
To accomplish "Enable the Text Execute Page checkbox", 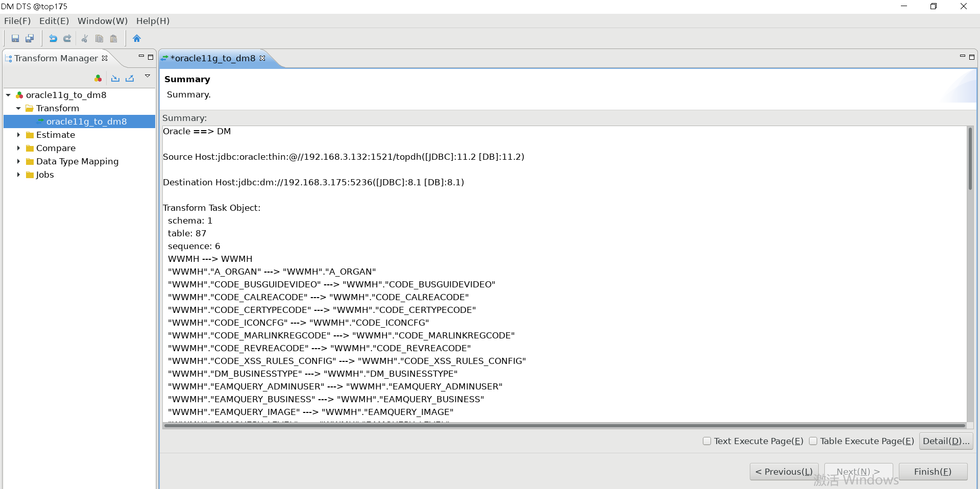I will pos(707,441).
